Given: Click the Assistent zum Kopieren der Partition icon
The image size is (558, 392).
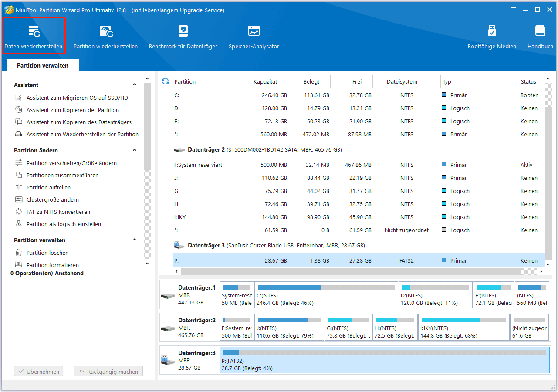Looking at the screenshot, I should (x=19, y=110).
